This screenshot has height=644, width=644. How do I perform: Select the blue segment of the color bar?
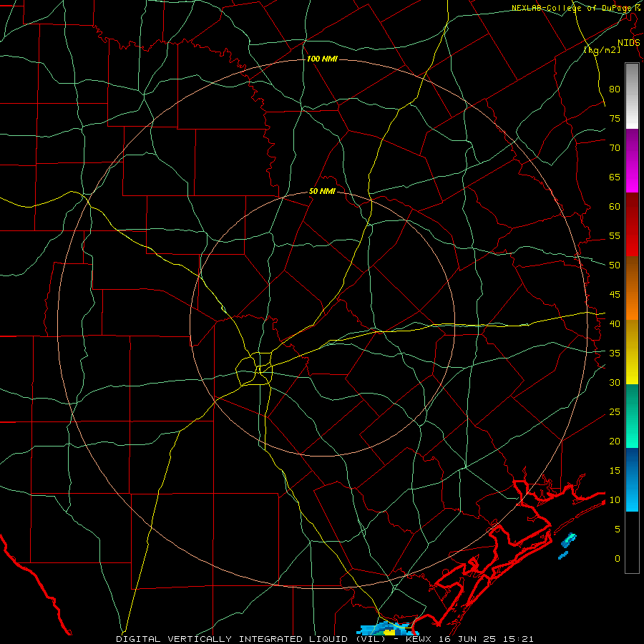click(x=632, y=479)
